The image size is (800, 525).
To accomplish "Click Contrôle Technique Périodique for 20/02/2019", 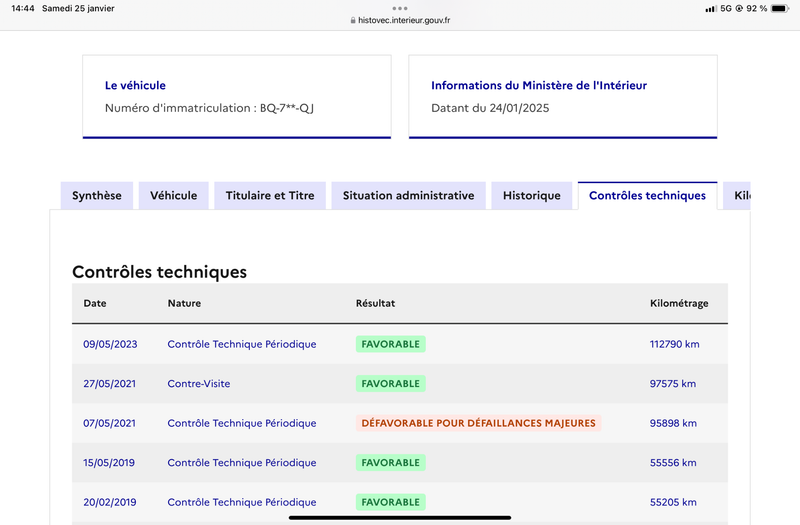I will click(x=242, y=502).
